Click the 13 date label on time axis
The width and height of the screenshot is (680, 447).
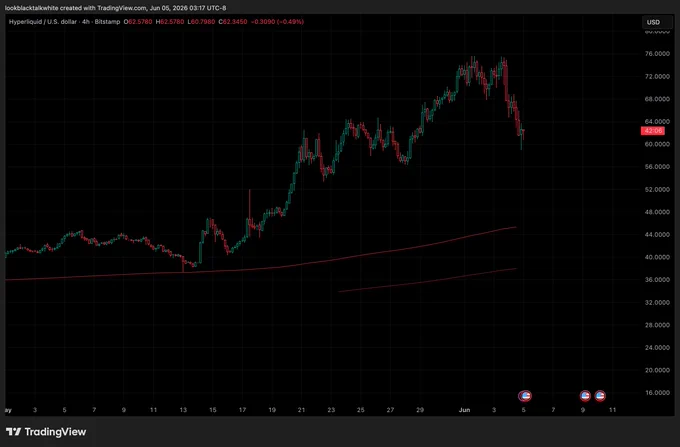tap(183, 410)
